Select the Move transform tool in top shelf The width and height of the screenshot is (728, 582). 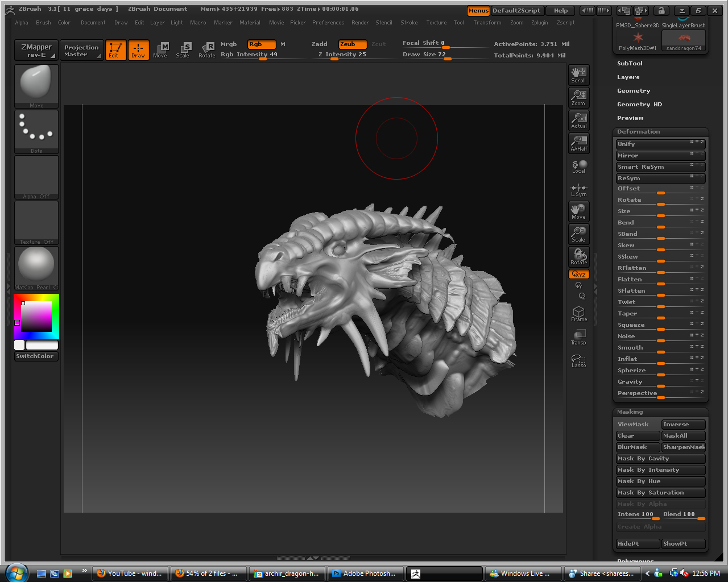[x=160, y=50]
